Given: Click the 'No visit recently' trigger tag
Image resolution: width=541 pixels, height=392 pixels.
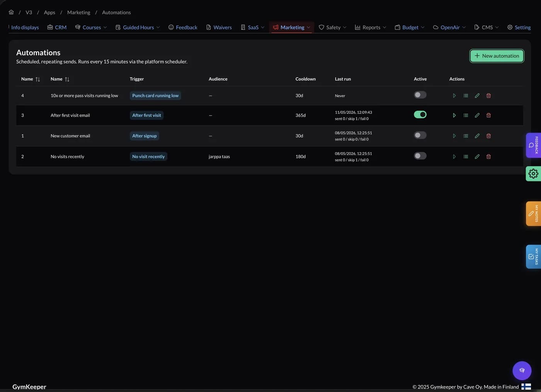Looking at the screenshot, I should pyautogui.click(x=148, y=157).
